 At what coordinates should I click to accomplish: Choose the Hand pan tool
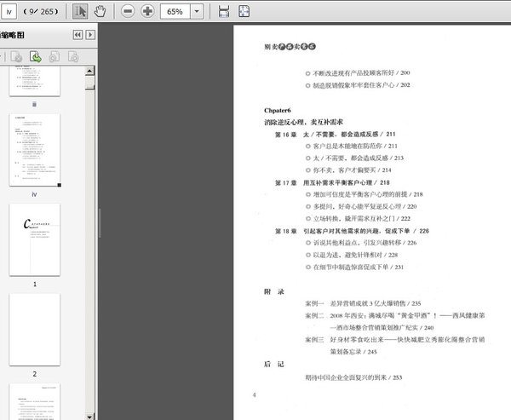tap(100, 11)
